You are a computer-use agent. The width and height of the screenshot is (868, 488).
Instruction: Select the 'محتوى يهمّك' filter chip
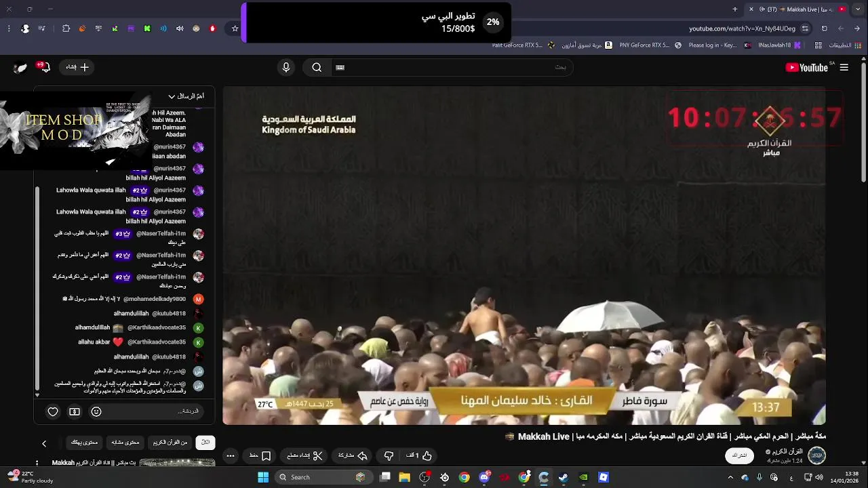pyautogui.click(x=85, y=443)
